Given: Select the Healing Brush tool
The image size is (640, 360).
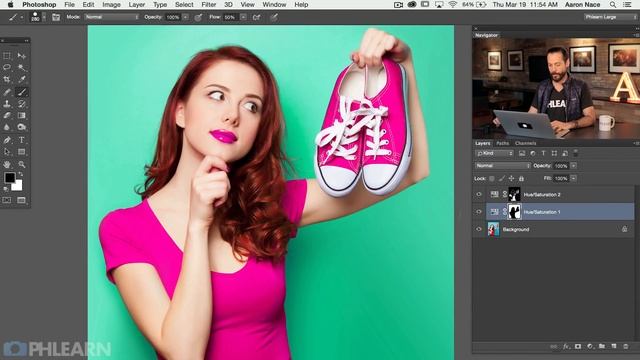Looking at the screenshot, I should [x=7, y=92].
